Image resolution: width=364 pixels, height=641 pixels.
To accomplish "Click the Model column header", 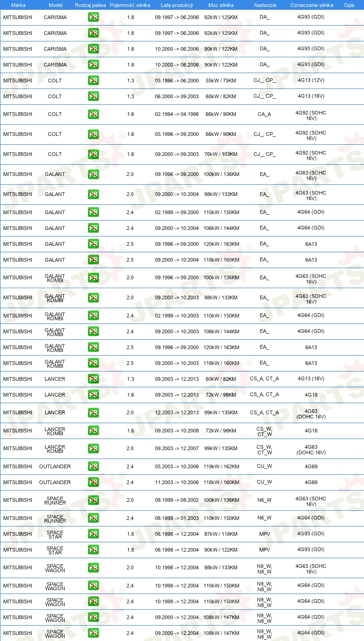I will click(55, 5).
